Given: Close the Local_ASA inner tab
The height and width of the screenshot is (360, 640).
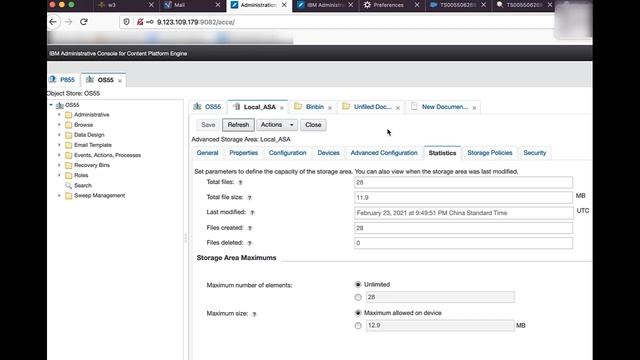Looking at the screenshot, I should click(x=282, y=108).
